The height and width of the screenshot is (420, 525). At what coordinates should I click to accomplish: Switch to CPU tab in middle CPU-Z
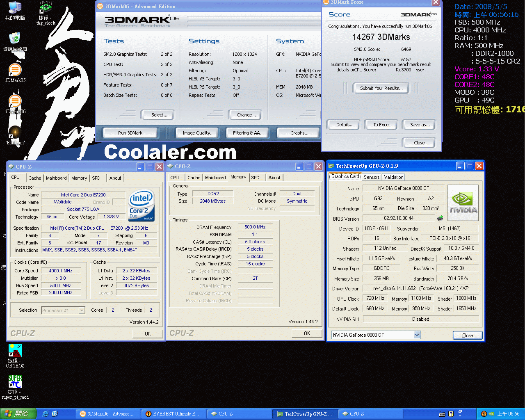[175, 178]
